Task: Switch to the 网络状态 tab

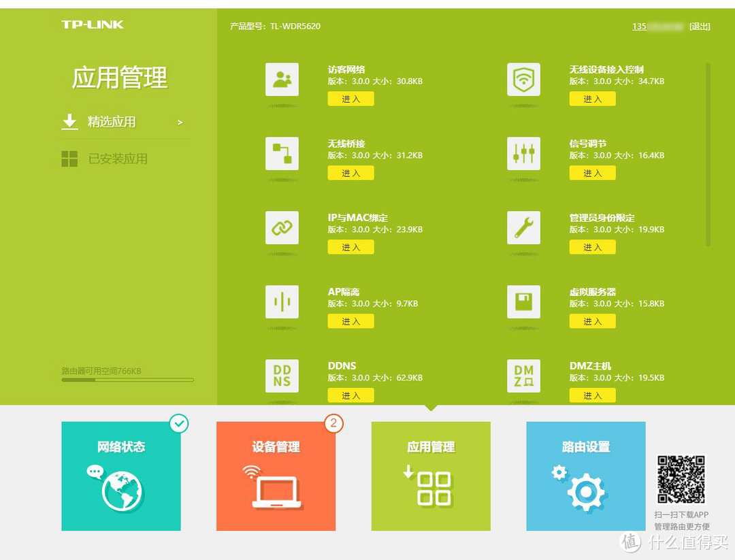Action: point(120,476)
